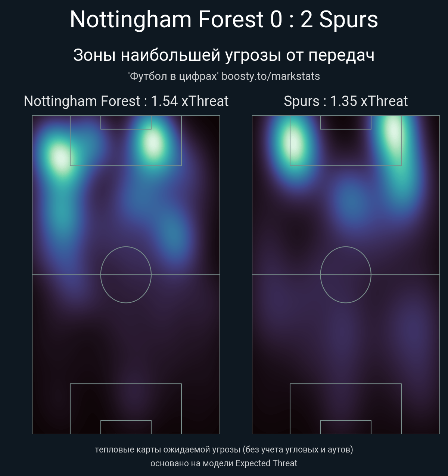
Task: Click the top six-yard box on Spurs pitch
Action: (346, 122)
